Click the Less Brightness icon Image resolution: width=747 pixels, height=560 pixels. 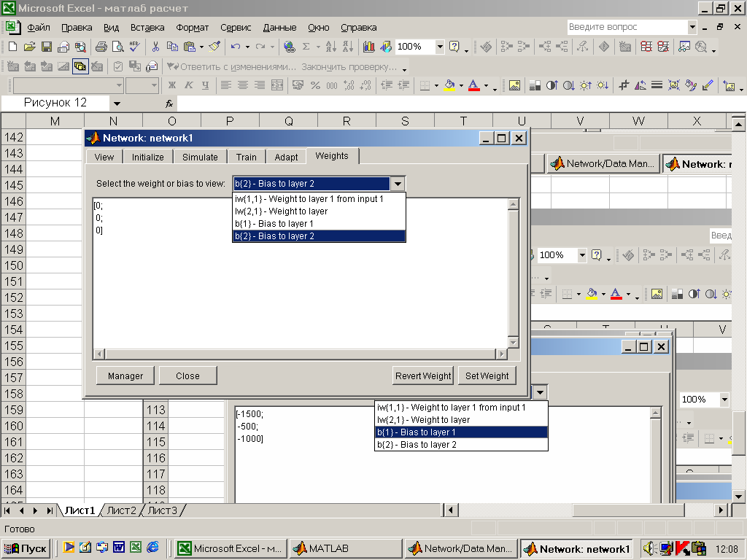603,86
